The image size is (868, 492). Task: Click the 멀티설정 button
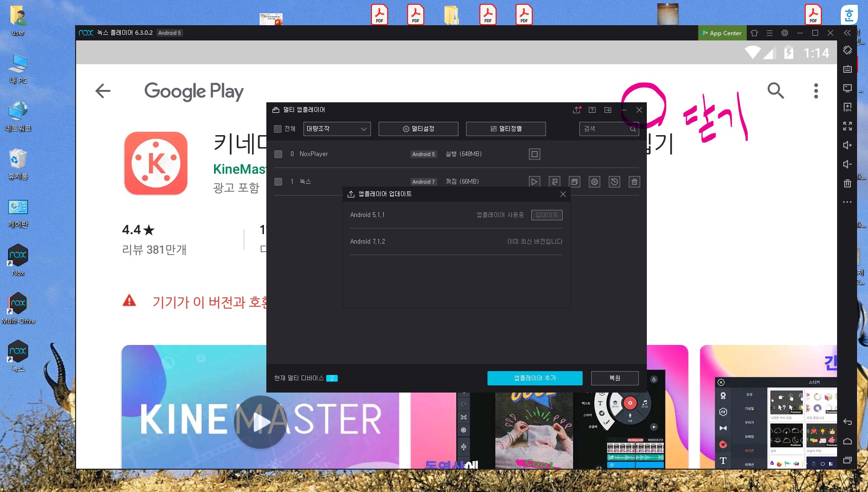click(x=419, y=129)
